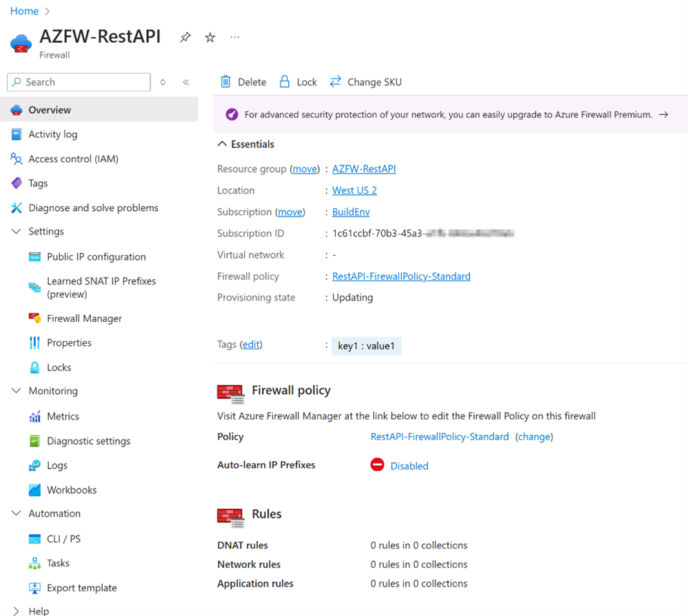
Task: Click the Subscription ID value starting 1c61ccbf
Action: point(423,234)
